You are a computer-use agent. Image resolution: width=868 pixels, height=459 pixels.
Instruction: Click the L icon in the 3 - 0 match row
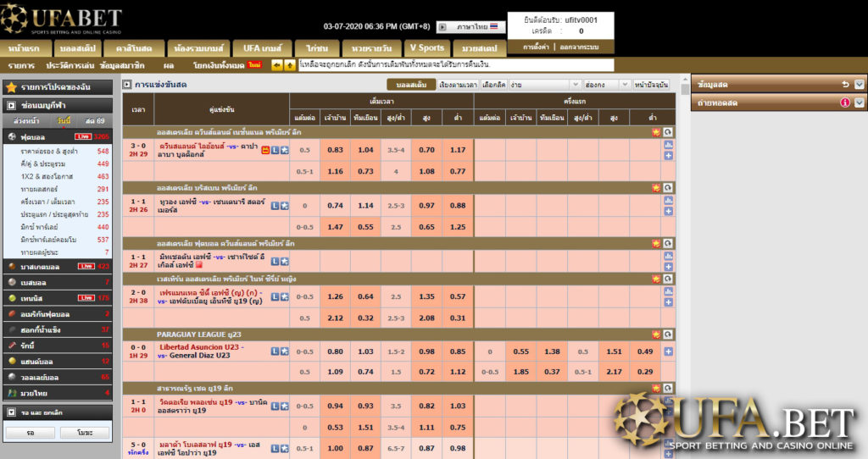275,150
